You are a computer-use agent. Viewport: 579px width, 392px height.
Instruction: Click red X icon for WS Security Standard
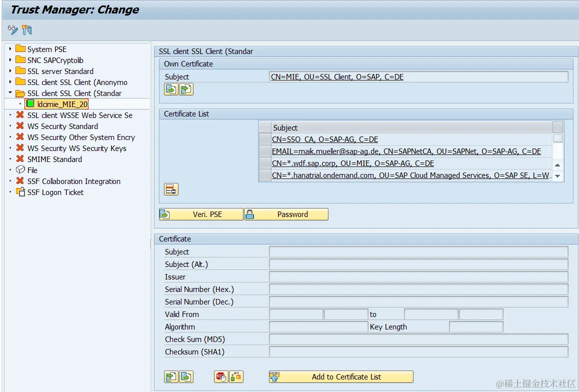20,126
